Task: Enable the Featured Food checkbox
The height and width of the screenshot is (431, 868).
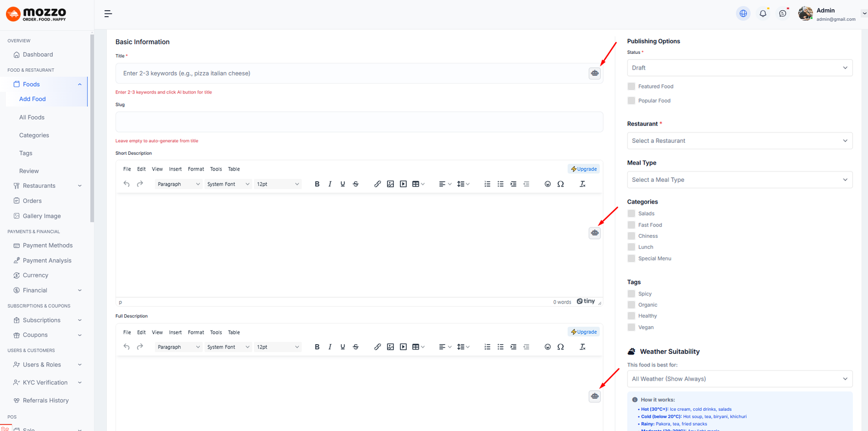Action: [631, 86]
